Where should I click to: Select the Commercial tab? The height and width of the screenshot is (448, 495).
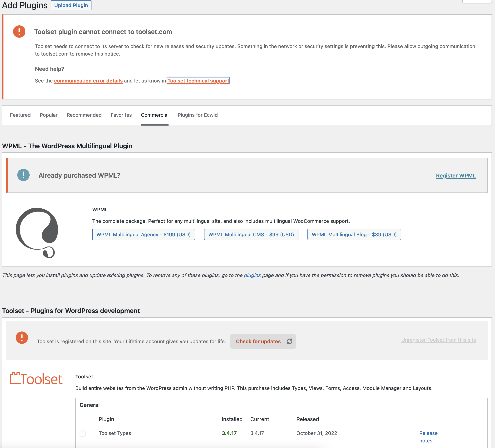point(155,115)
